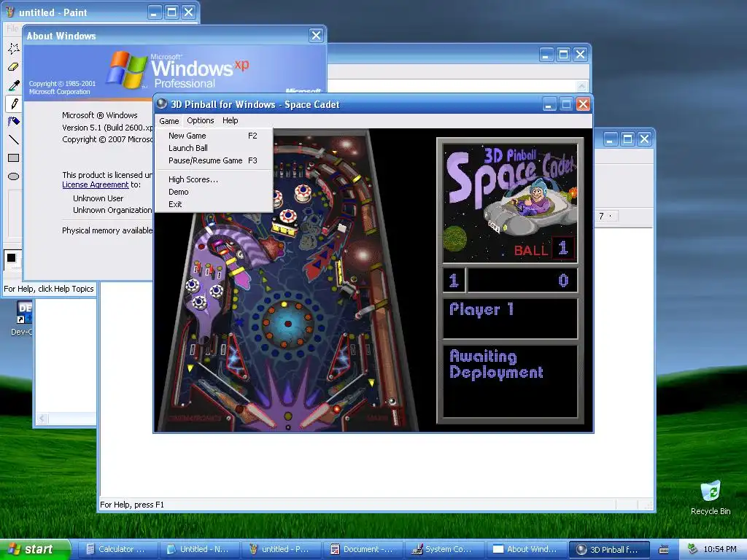Click the scroll up arrow in the background window
747x560 pixels.
point(581,86)
